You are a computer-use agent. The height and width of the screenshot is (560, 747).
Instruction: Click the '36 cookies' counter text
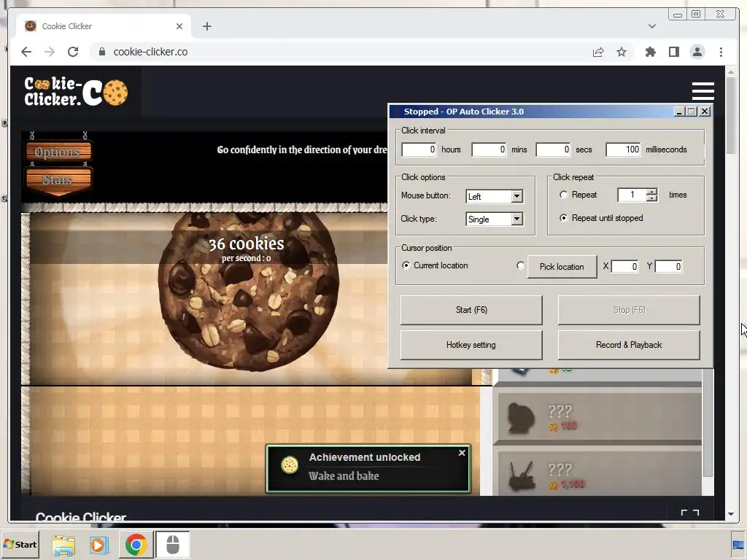(247, 244)
